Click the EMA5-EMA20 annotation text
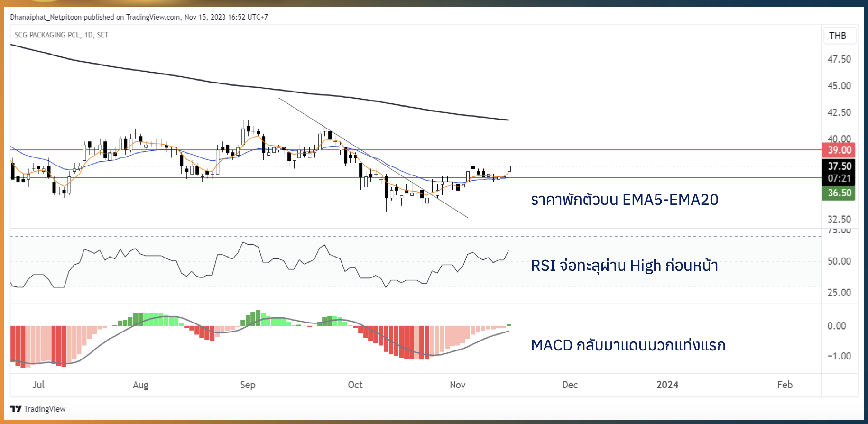Image resolution: width=868 pixels, height=424 pixels. pos(624,200)
